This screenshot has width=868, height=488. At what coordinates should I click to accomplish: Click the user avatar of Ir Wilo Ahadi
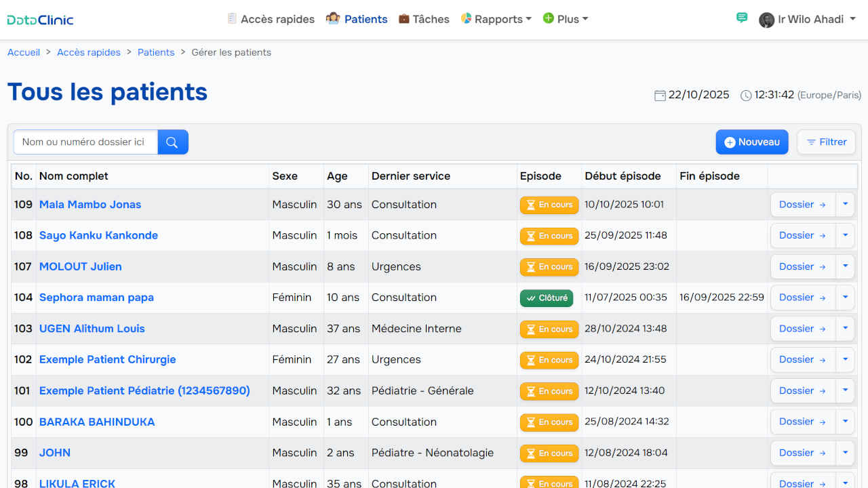coord(766,20)
